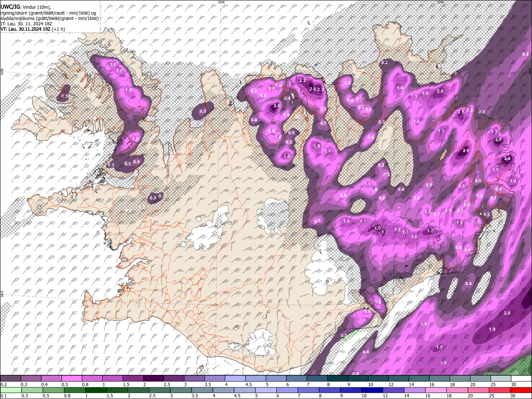Select the 3 violet swatch in upper legend row
This screenshot has width=532, height=399.
point(194,379)
